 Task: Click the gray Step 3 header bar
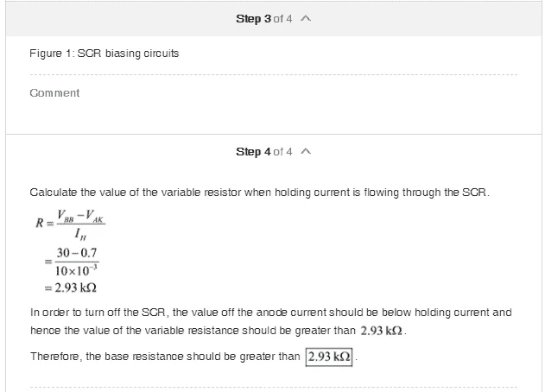274,19
